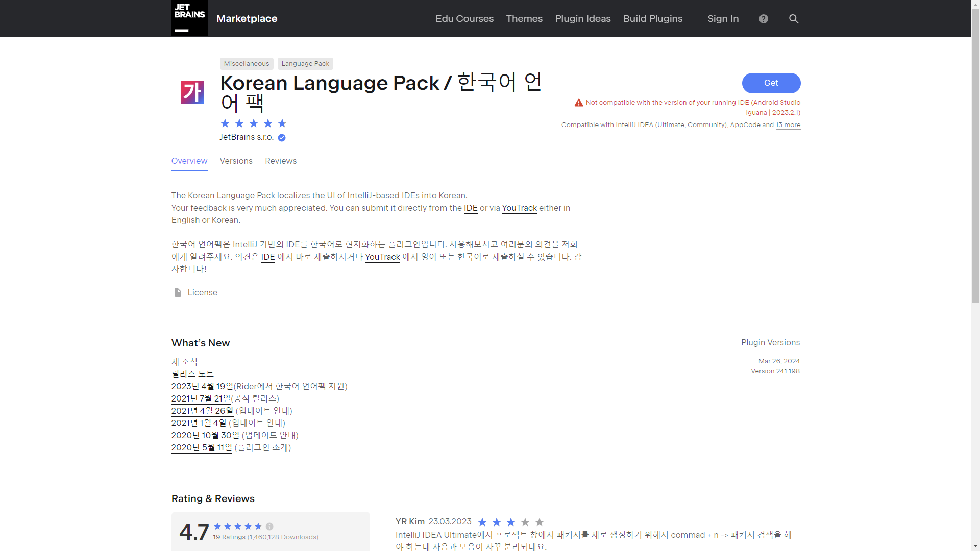Click YR Kim's three-star review rating
Screen dimensions: 980x551
[x=511, y=522]
